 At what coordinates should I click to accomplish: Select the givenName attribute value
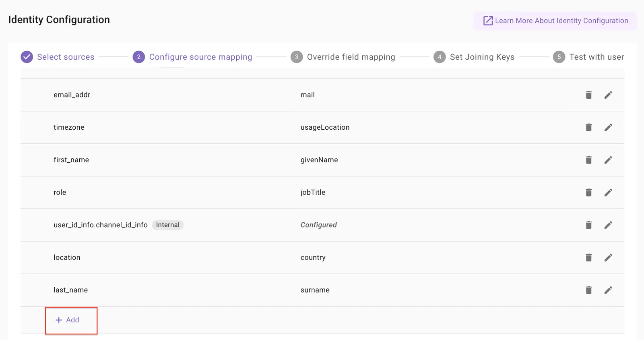click(319, 160)
